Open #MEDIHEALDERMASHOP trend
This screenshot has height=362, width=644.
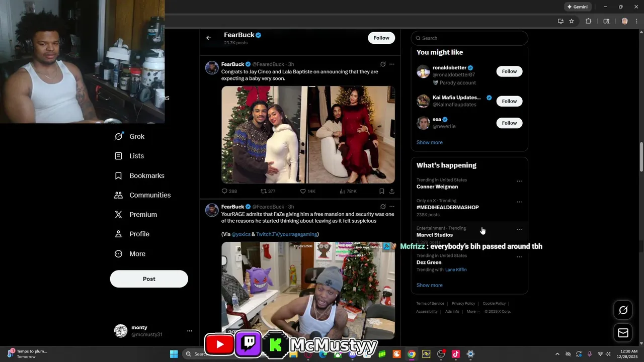[447, 207]
